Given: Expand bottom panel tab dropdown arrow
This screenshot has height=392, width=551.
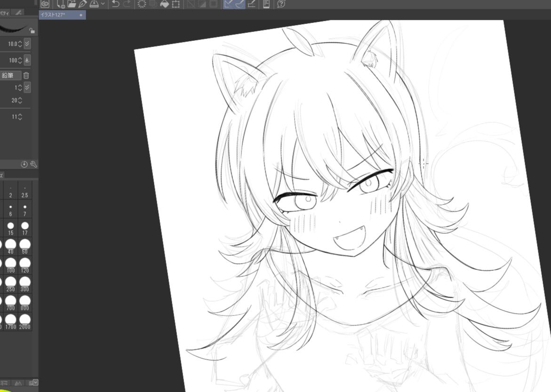Looking at the screenshot, I should coord(35,382).
